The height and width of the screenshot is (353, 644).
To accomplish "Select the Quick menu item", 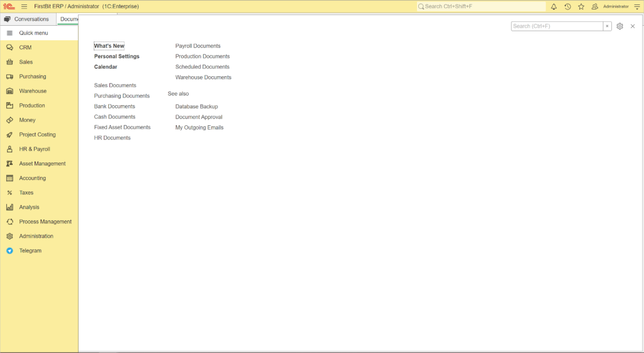I will (x=39, y=33).
